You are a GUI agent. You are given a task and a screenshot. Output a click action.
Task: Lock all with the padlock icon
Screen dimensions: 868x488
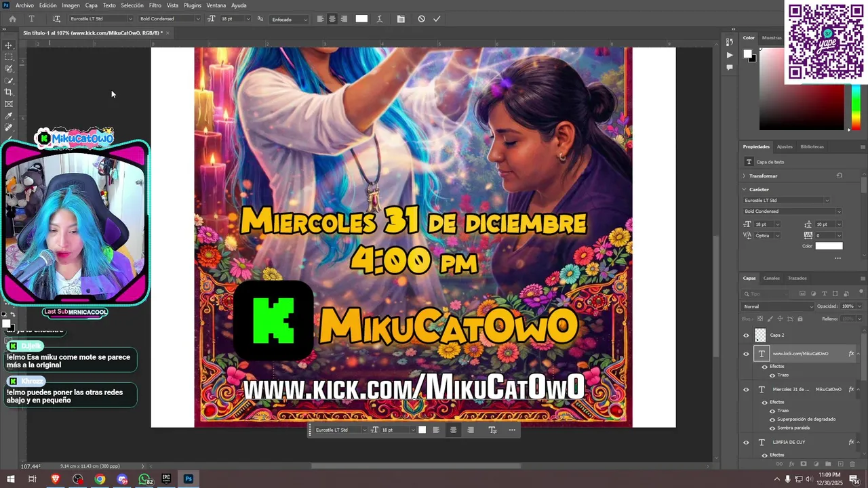click(x=800, y=319)
